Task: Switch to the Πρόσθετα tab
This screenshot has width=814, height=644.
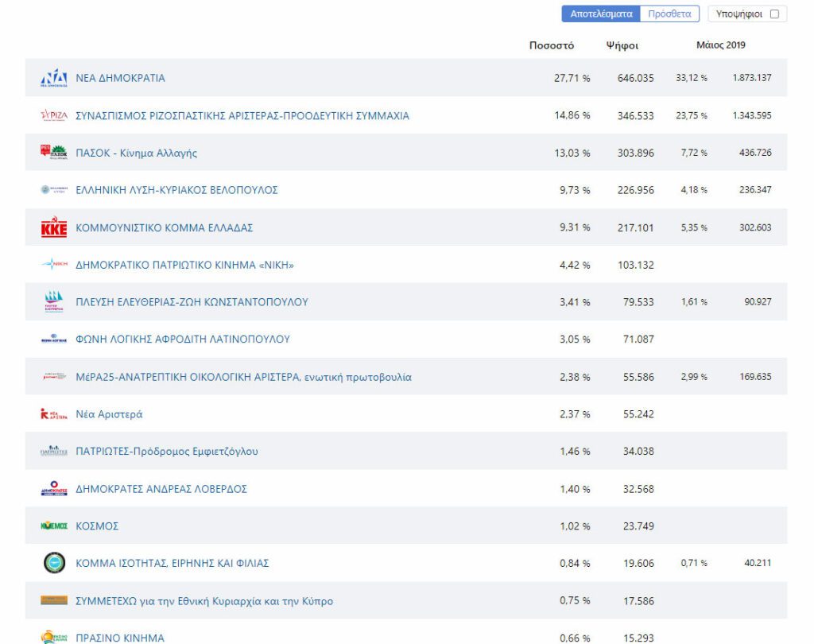Action: 669,14
